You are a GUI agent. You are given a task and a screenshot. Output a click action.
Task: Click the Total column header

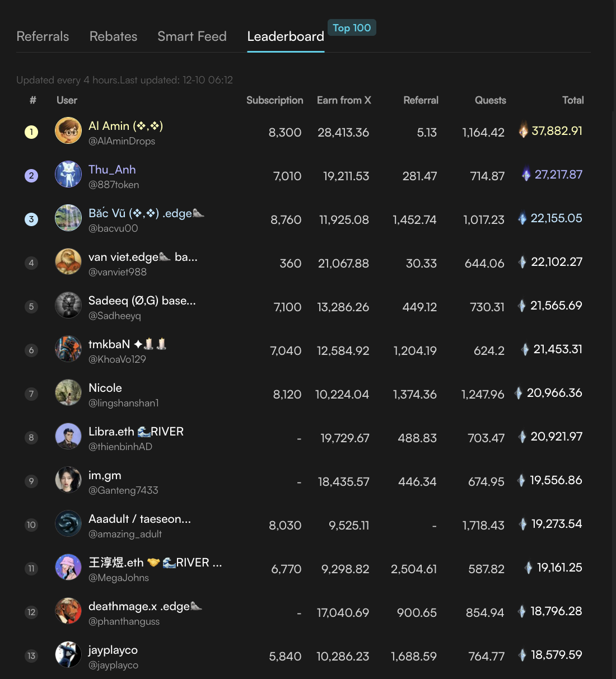coord(572,100)
